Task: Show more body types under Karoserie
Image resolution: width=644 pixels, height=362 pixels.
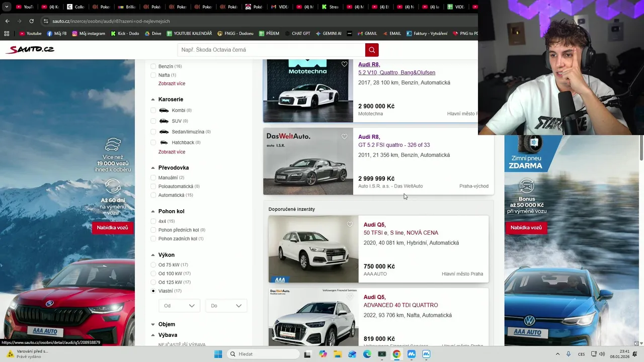Action: [172, 152]
